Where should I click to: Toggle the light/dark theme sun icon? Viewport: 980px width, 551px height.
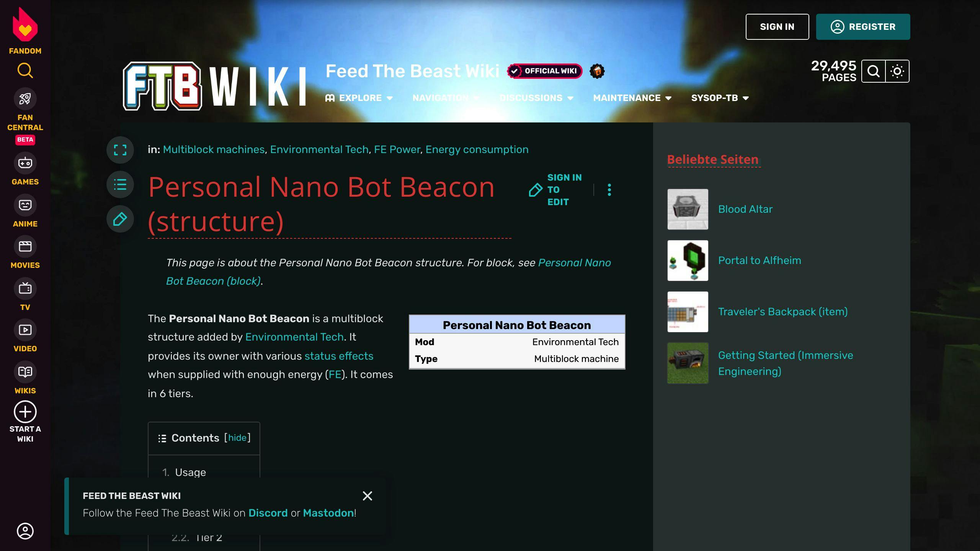pyautogui.click(x=897, y=71)
